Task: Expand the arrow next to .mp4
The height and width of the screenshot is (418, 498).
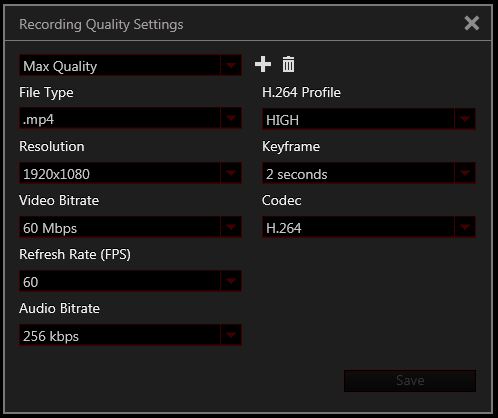Action: (231, 118)
